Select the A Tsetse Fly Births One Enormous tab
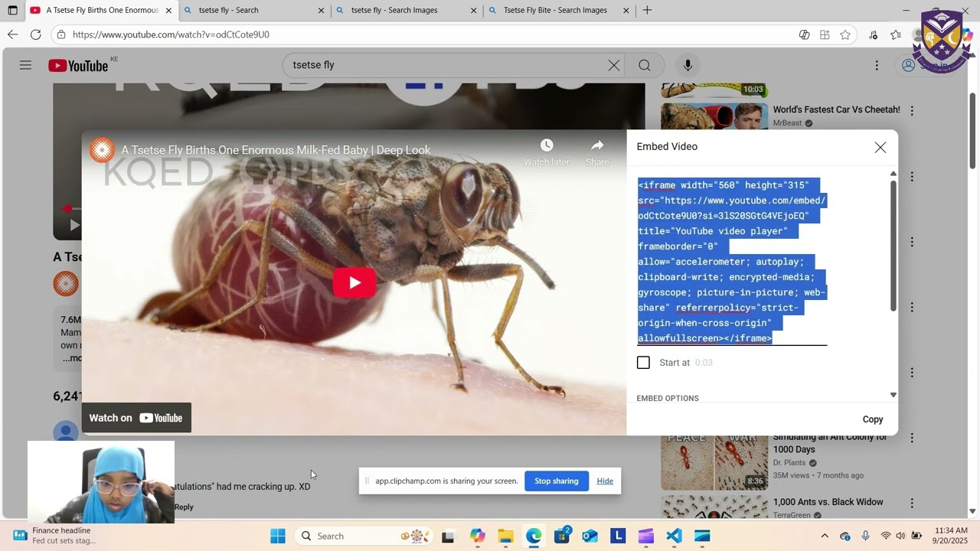The width and height of the screenshot is (980, 551). (102, 10)
